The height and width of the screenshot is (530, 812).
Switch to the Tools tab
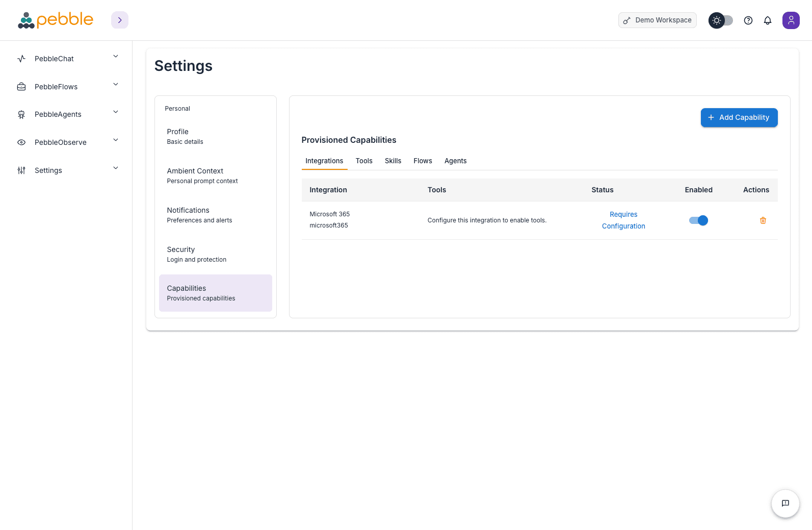(364, 161)
